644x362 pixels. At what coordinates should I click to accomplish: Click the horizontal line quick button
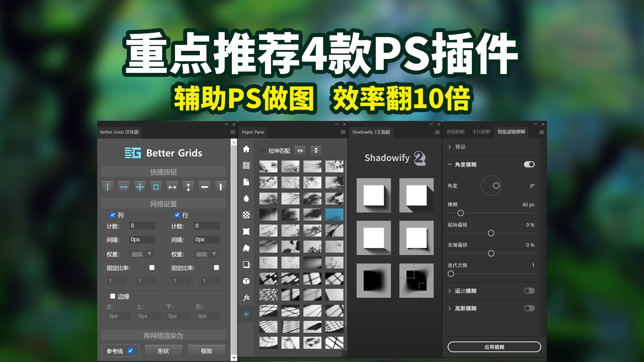pos(204,187)
